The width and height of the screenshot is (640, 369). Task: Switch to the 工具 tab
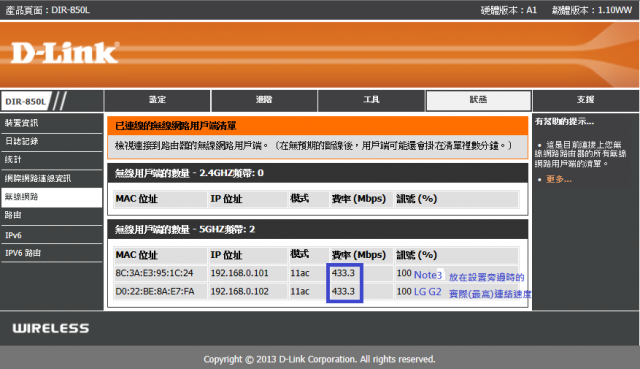(371, 100)
